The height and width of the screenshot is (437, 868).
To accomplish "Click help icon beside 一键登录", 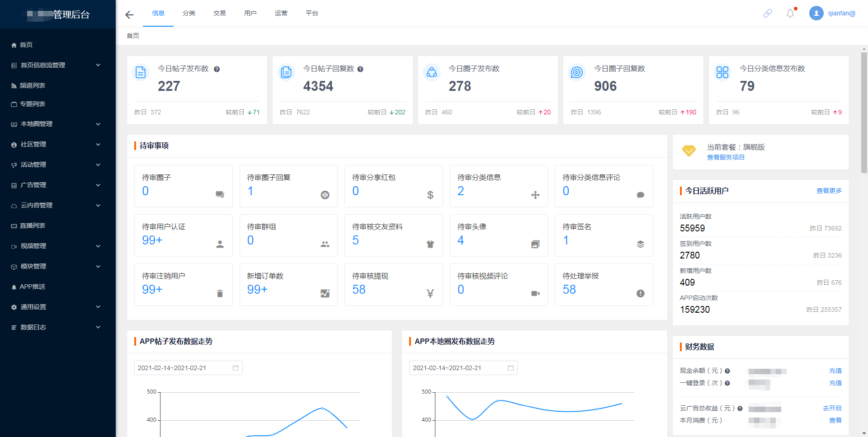I will [727, 383].
